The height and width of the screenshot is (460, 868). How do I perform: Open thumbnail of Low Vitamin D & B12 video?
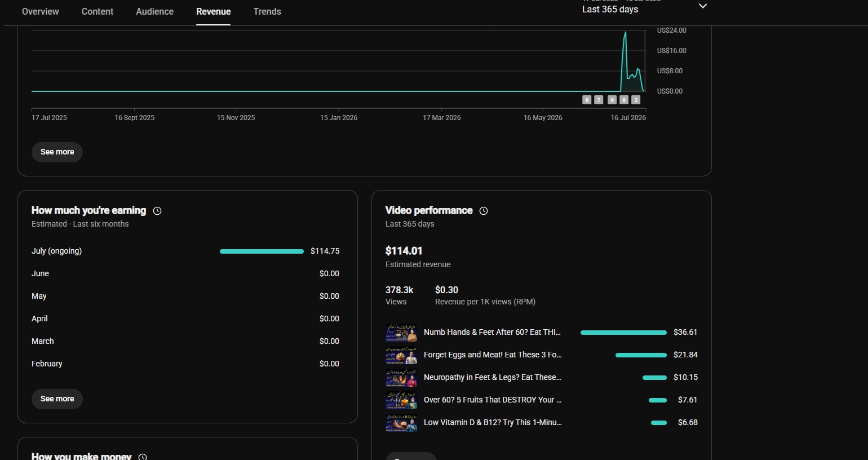tap(401, 423)
